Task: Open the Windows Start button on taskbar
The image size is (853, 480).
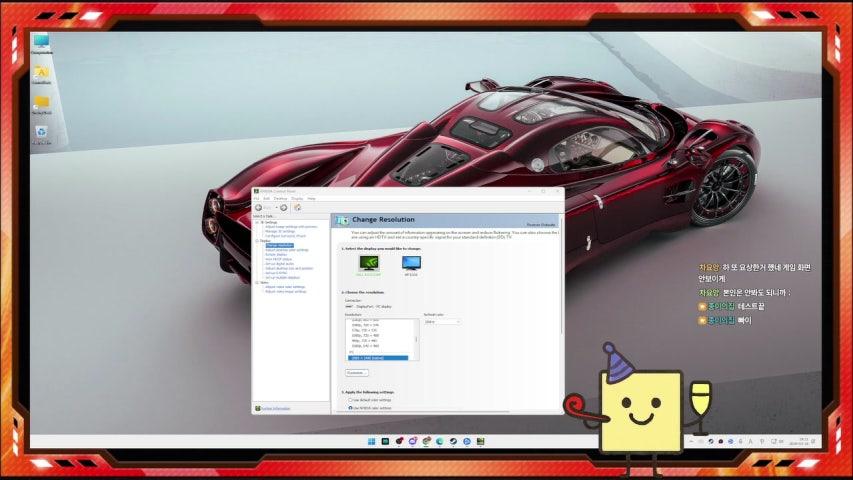Action: point(372,441)
